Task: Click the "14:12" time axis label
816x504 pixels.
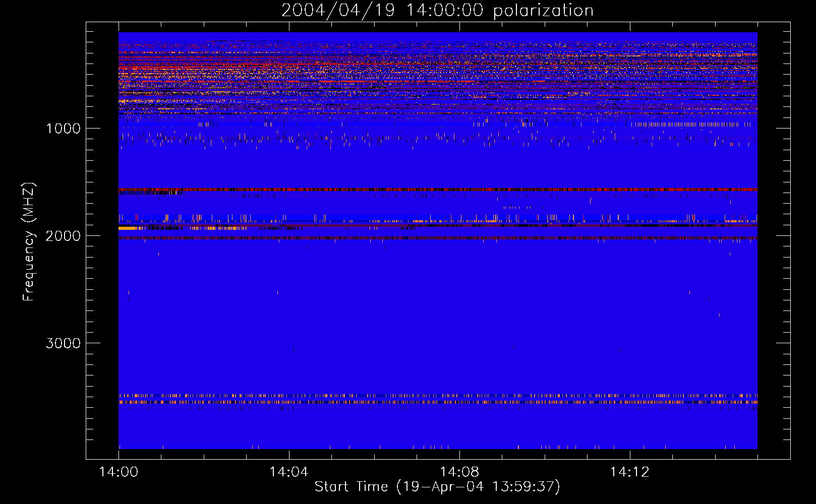Action: [629, 472]
